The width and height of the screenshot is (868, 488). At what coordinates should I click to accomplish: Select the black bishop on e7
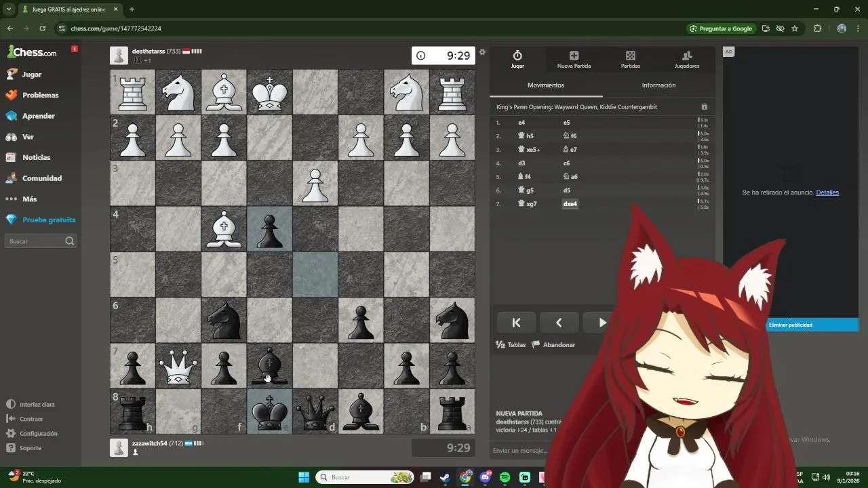pos(270,366)
